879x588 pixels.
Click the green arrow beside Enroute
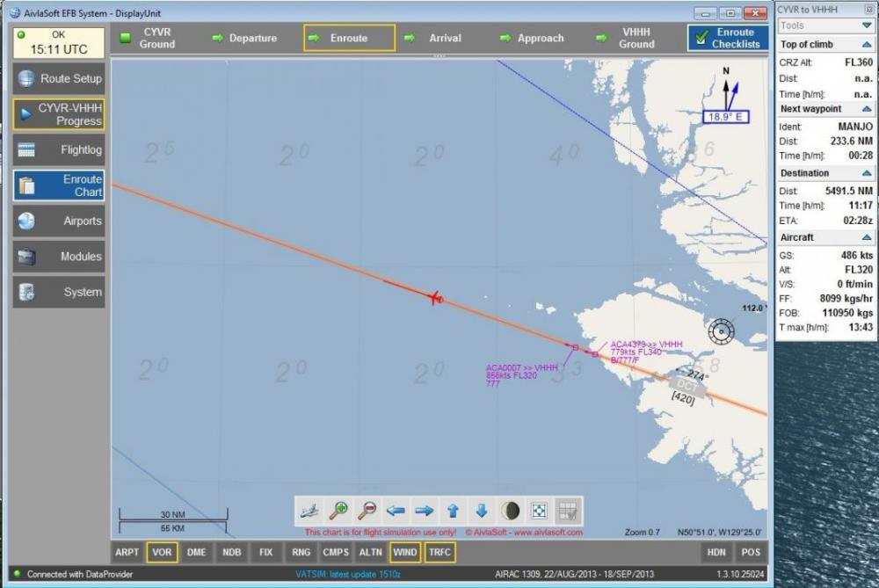314,38
